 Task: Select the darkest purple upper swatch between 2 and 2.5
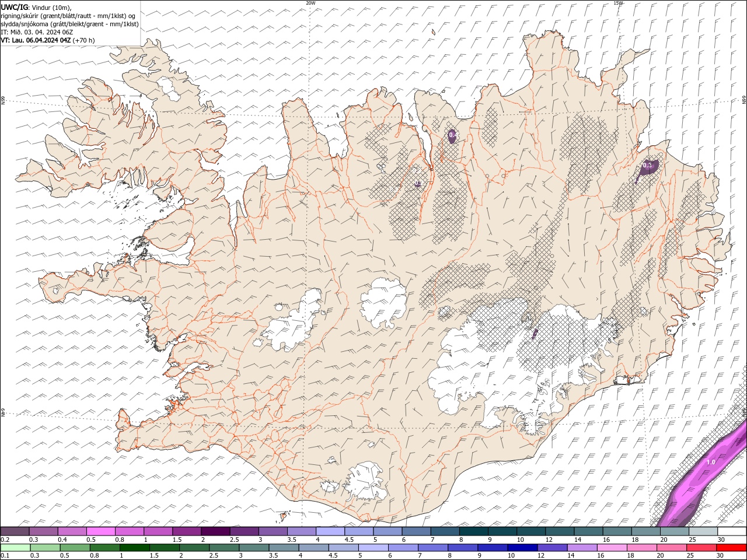pyautogui.click(x=215, y=531)
